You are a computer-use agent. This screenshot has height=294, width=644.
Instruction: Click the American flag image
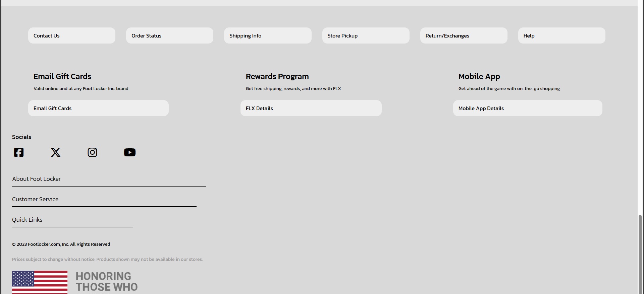point(40,282)
